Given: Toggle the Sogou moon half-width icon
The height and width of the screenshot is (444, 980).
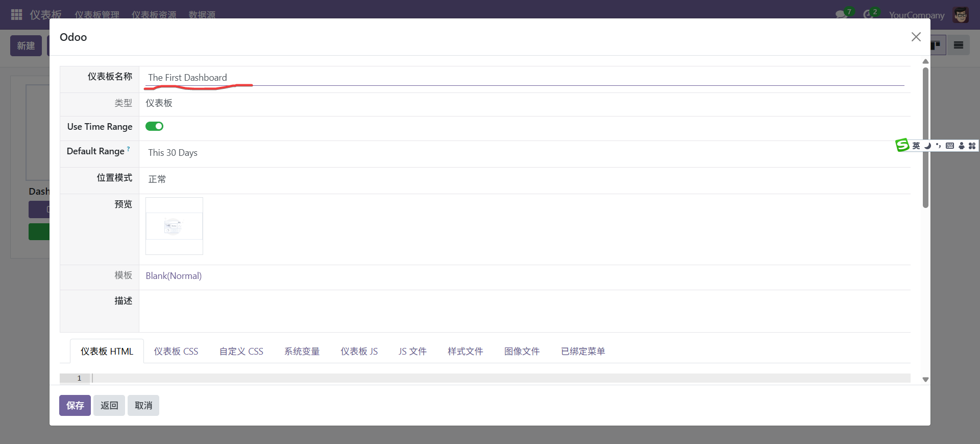Looking at the screenshot, I should coord(927,146).
